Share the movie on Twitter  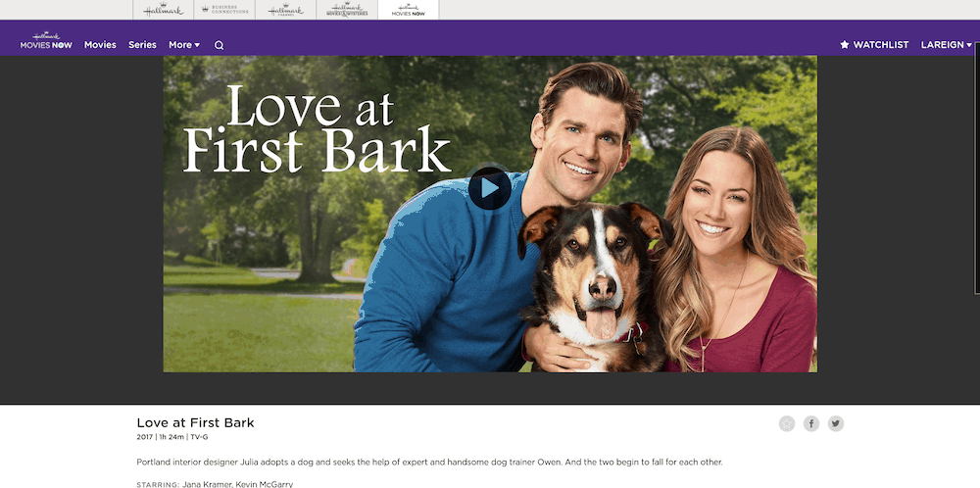836,423
